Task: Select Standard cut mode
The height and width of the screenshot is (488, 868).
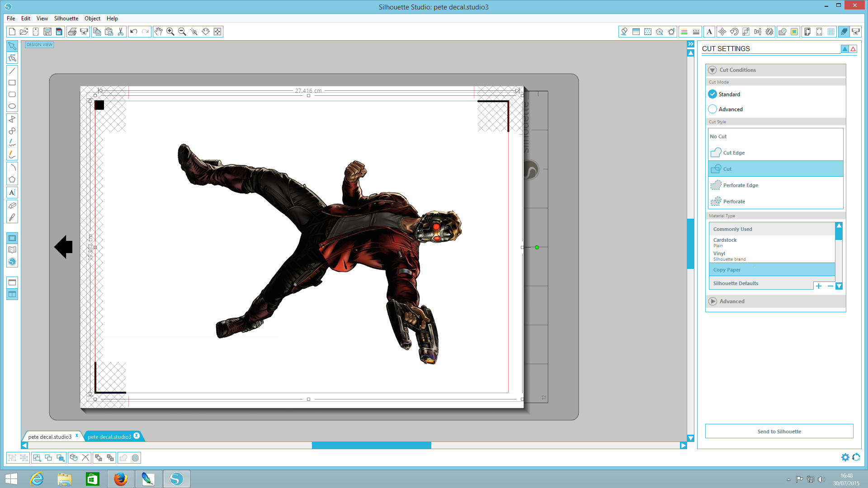Action: click(712, 94)
